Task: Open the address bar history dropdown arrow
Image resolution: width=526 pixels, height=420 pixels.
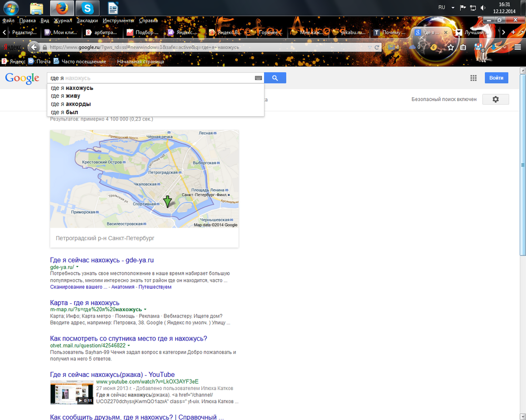Action: pyautogui.click(x=370, y=47)
